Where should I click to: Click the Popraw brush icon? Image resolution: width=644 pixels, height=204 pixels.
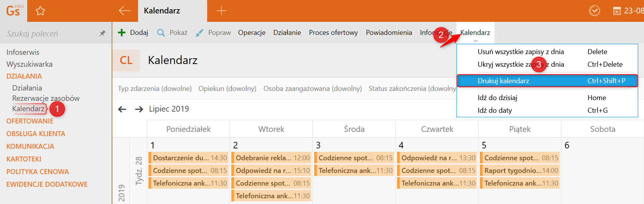(x=199, y=33)
